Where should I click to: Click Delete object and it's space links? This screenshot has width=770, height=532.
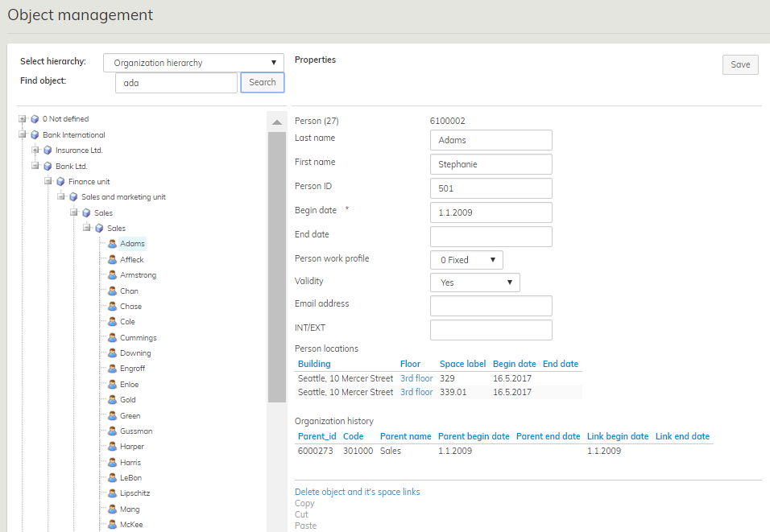tap(357, 492)
